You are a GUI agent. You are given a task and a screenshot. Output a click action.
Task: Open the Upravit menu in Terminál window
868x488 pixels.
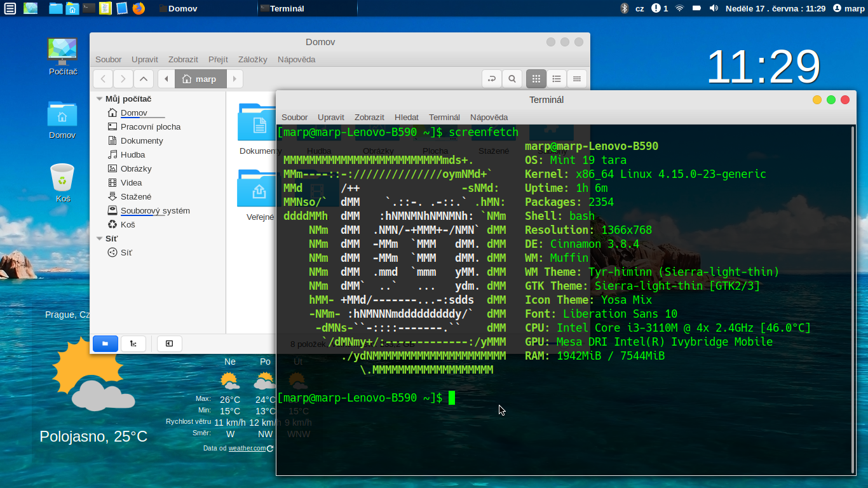(x=331, y=117)
